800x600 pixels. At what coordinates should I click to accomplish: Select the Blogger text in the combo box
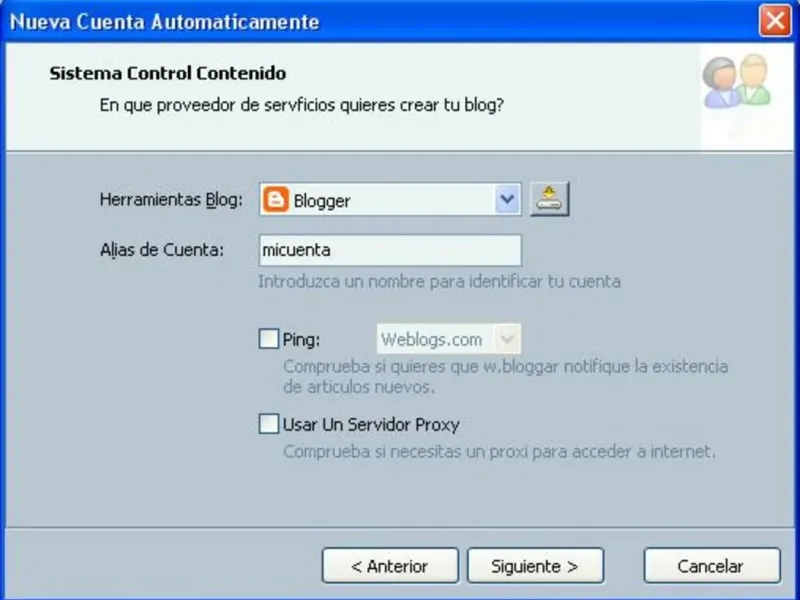pyautogui.click(x=322, y=201)
